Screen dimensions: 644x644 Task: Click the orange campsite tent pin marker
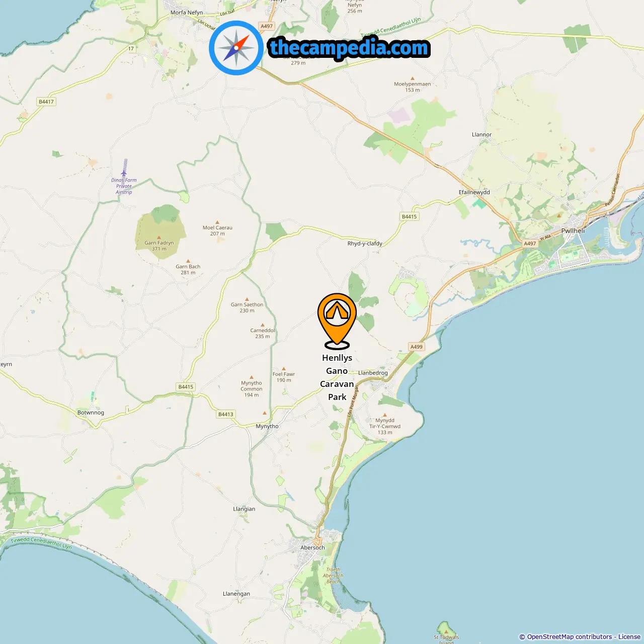pyautogui.click(x=337, y=320)
